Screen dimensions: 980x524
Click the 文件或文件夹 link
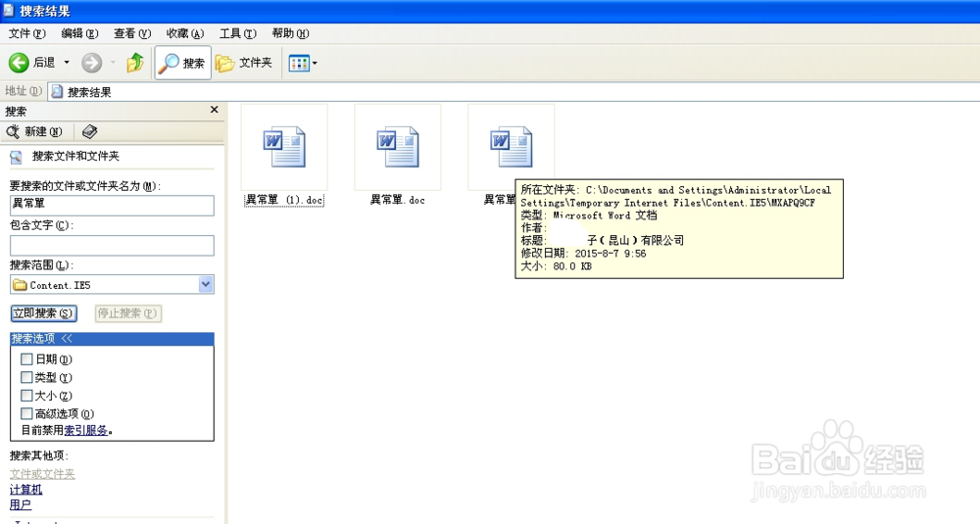(x=42, y=475)
